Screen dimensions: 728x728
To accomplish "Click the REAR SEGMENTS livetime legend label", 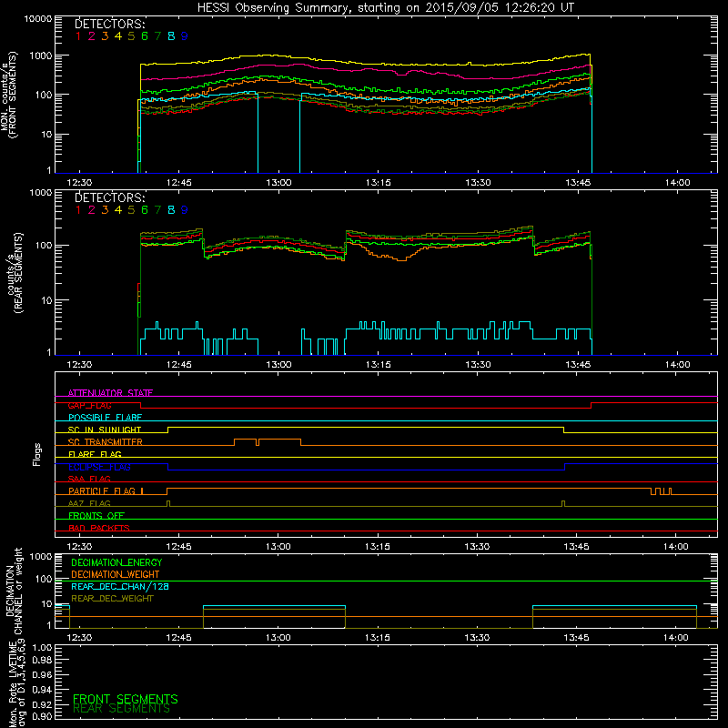I will pyautogui.click(x=122, y=709).
